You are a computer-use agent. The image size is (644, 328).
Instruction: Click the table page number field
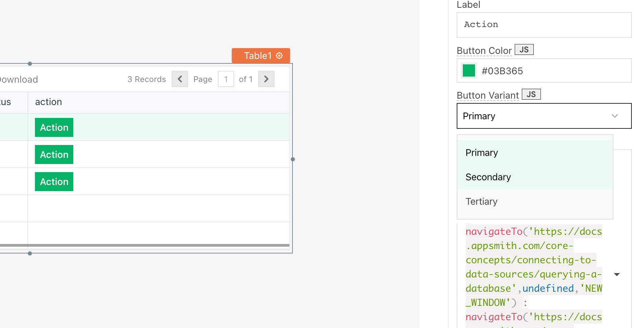click(226, 79)
